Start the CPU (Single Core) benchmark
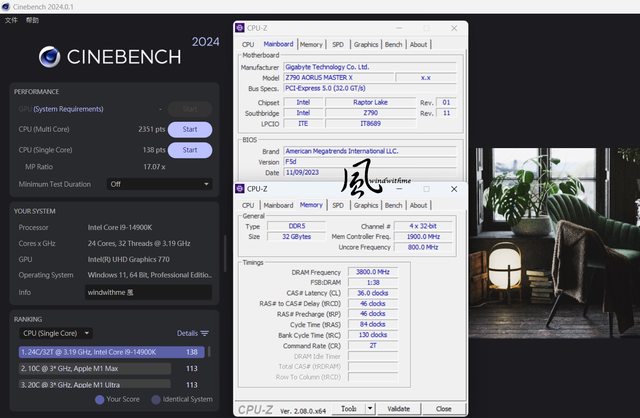Viewport: 640px width, 418px height. click(x=189, y=150)
